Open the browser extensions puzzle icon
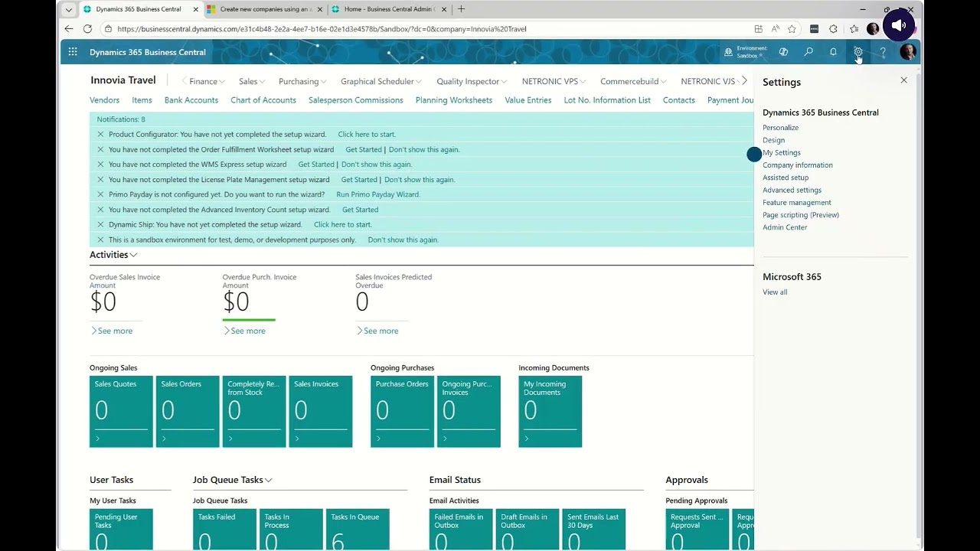The height and width of the screenshot is (551, 980). (834, 29)
